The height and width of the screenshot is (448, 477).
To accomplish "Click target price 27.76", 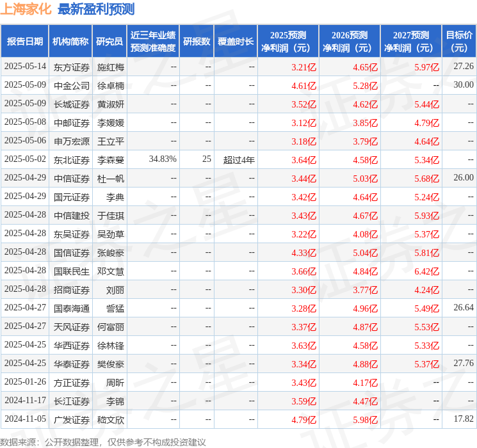I will pyautogui.click(x=464, y=363).
